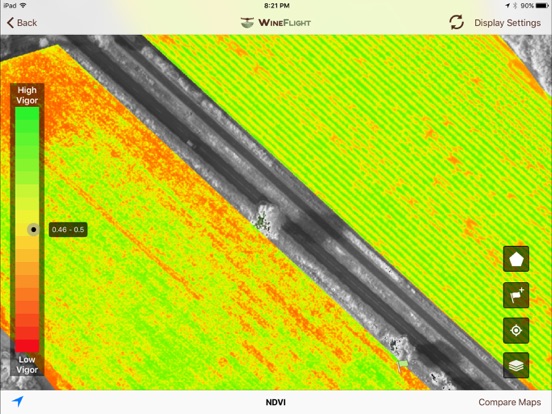Open Display Settings
The width and height of the screenshot is (552, 414).
pyautogui.click(x=507, y=23)
